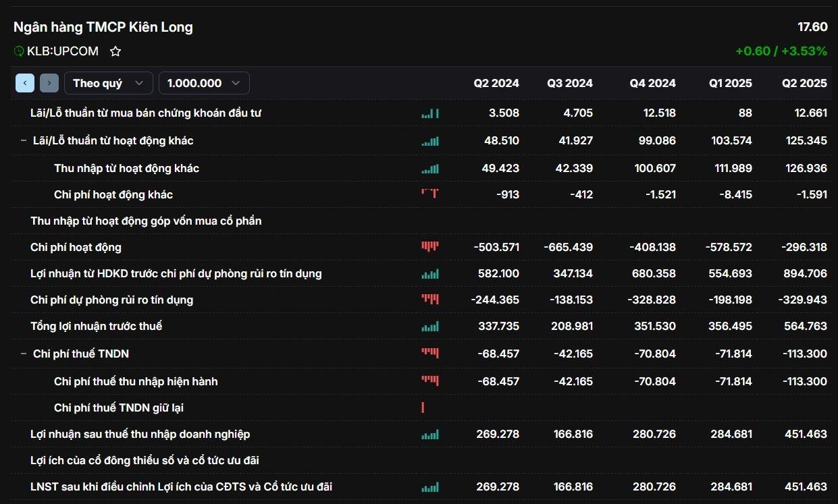Screen dimensions: 838x504
Task: Click the Chi phí thuế TNDN giữ lại red bar
Action: click(423, 408)
